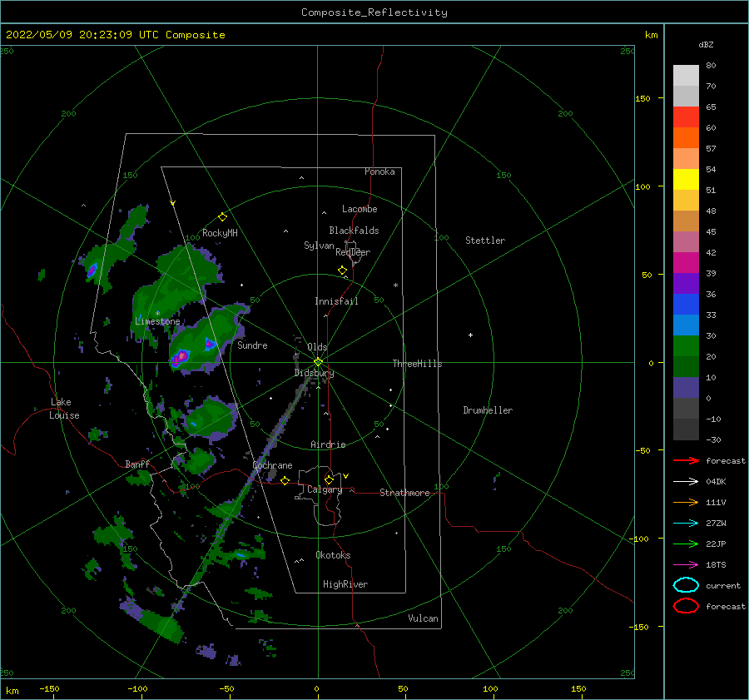Select the bright green 20 dBZ swatch
This screenshot has height=700, width=749.
click(x=686, y=345)
